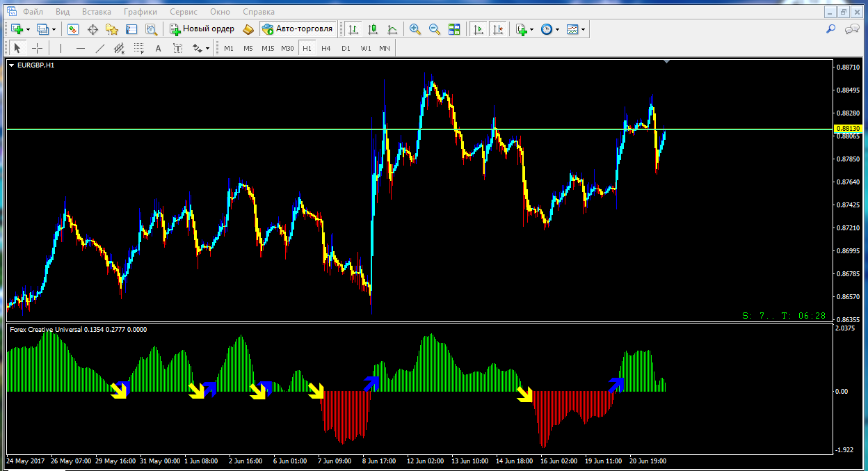Open the Market Watch window icon
The image size is (868, 471).
coord(72,29)
